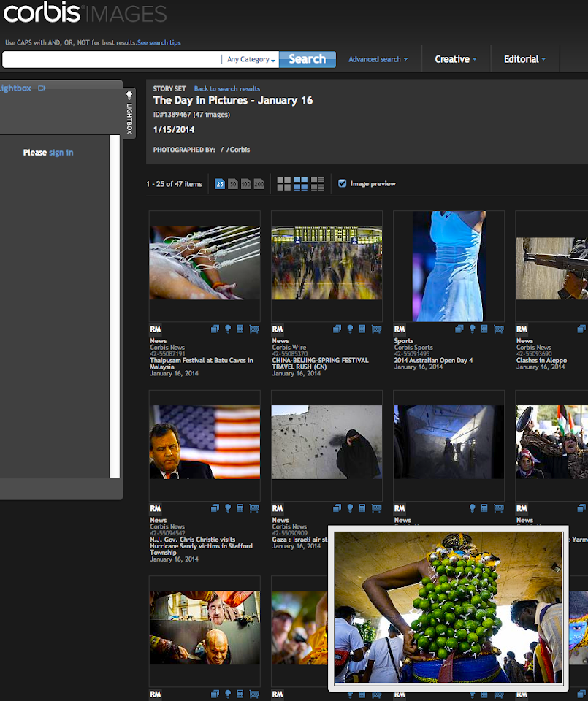588x701 pixels.
Task: Click the sign in link
Action: click(61, 153)
